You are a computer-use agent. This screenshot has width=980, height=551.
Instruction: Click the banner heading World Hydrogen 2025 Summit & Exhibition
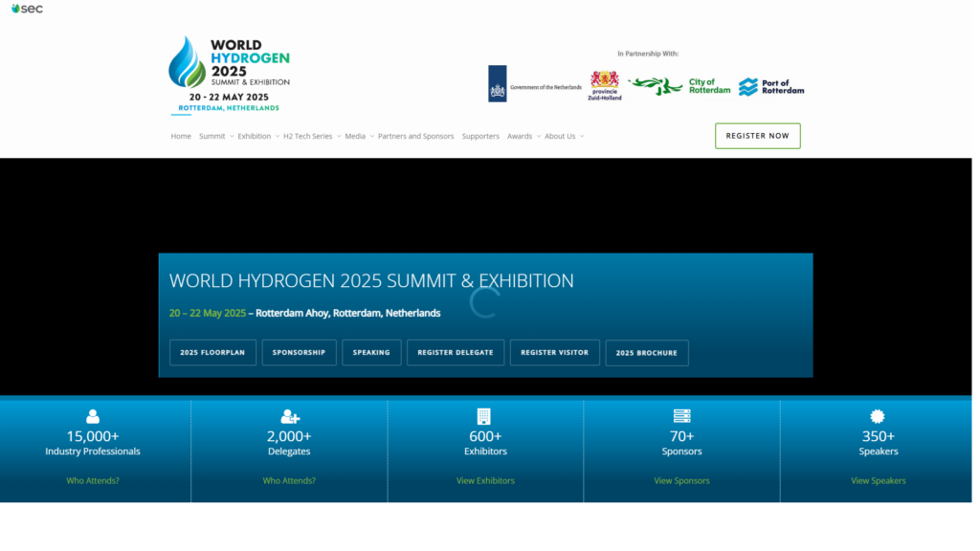tap(371, 280)
